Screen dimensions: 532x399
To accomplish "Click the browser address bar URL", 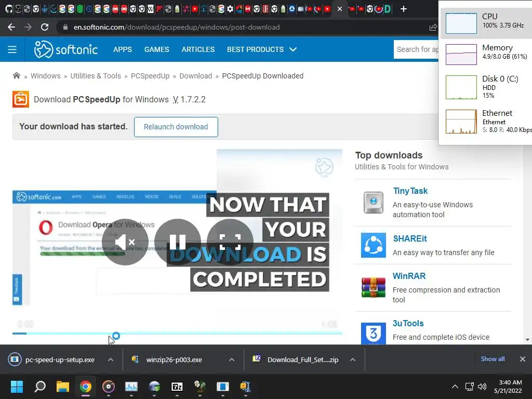I will 177,27.
